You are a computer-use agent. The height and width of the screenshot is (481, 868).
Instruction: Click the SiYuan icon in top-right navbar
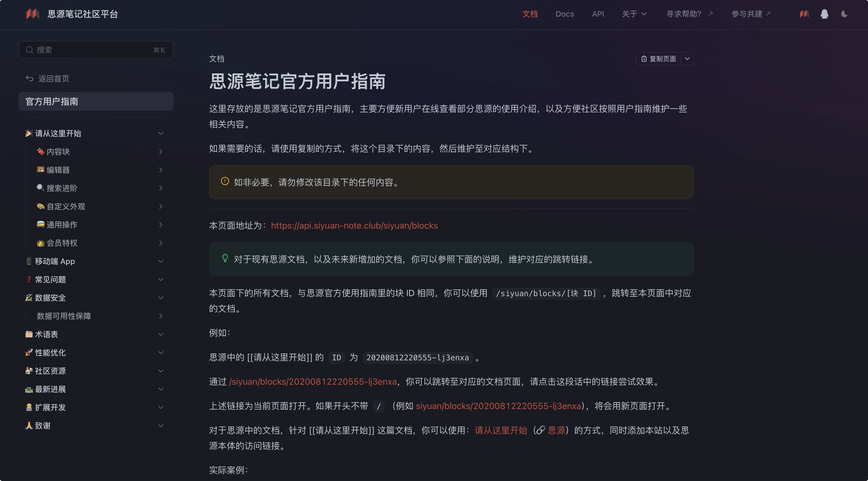(804, 14)
